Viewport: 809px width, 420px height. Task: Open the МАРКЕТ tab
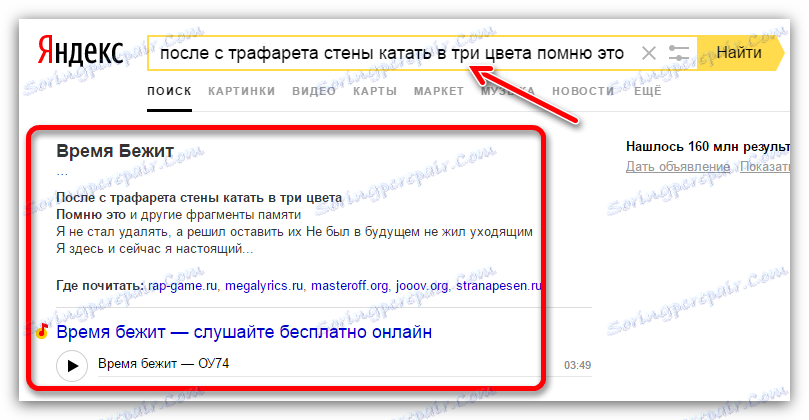pyautogui.click(x=439, y=91)
